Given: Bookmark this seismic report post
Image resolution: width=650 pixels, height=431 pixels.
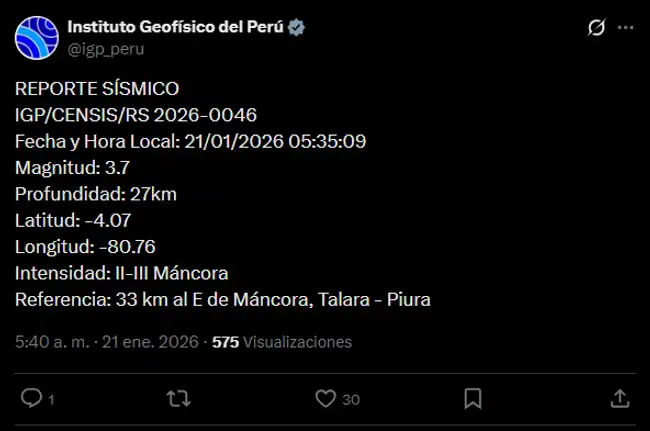Looking at the screenshot, I should 473,398.
